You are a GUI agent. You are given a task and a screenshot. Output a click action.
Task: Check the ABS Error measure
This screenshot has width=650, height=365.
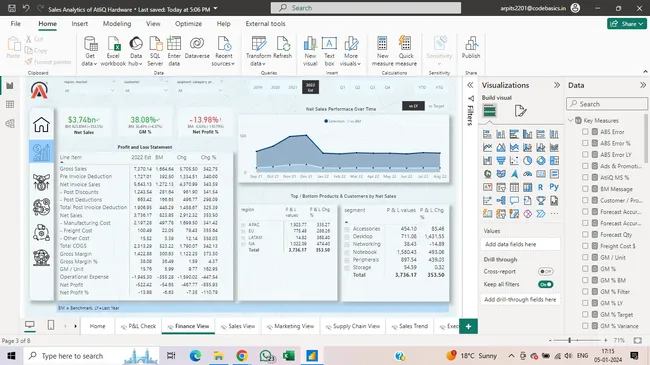coord(585,131)
